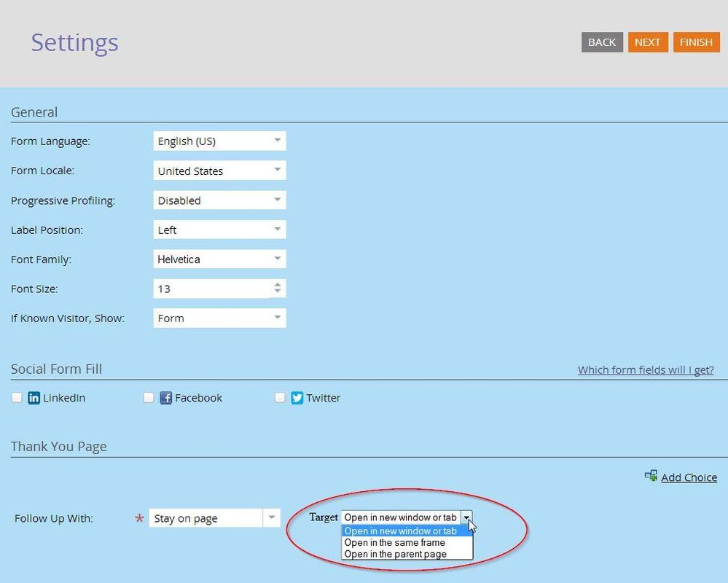The height and width of the screenshot is (583, 728).
Task: Collapse the Target dropdown arrow
Action: pos(466,517)
